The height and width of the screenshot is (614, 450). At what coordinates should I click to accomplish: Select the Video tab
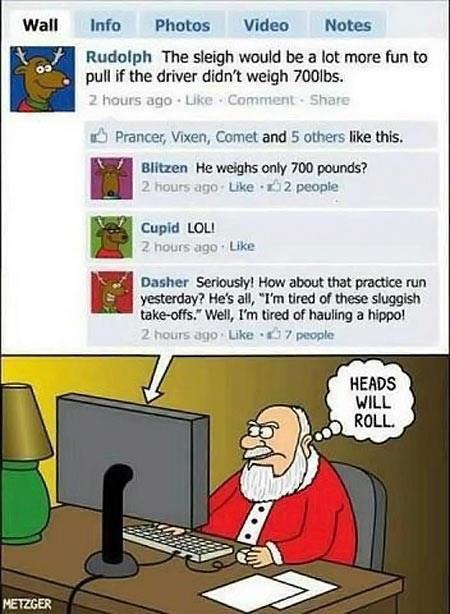266,25
